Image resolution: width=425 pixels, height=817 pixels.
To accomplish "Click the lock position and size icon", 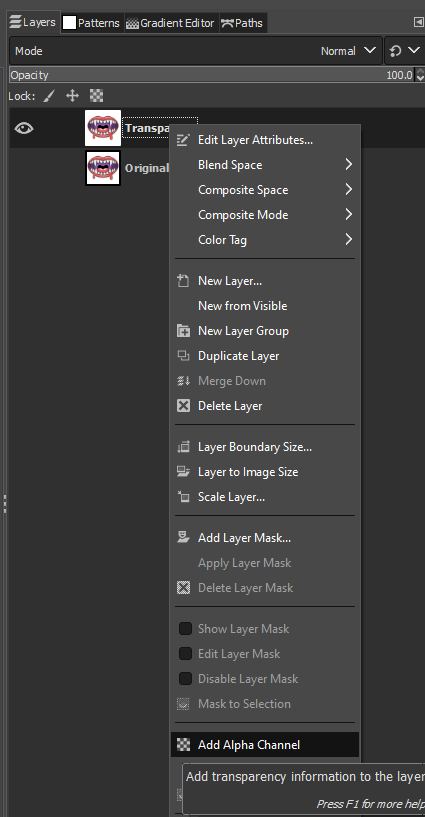I will 72,96.
